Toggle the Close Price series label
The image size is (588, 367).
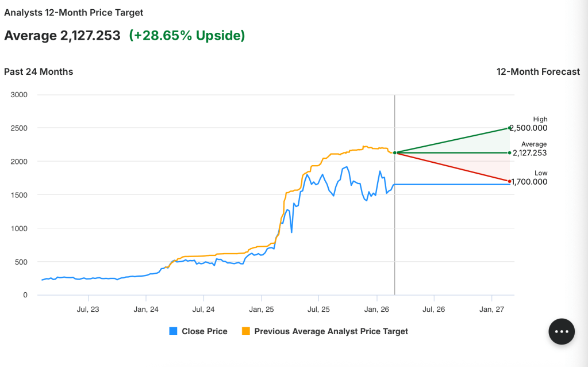[204, 331]
